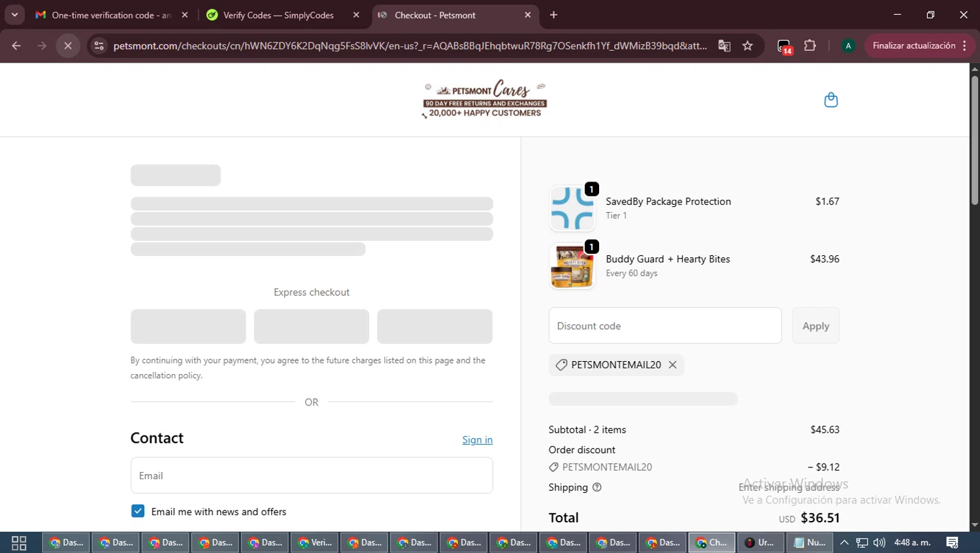Focus the Discount code field
Screen dimensions: 980x553
click(665, 326)
